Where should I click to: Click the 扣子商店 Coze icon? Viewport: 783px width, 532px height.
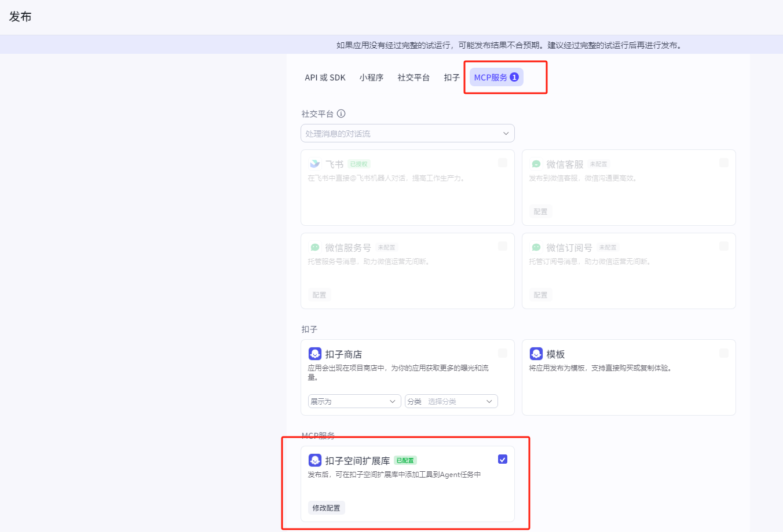315,354
